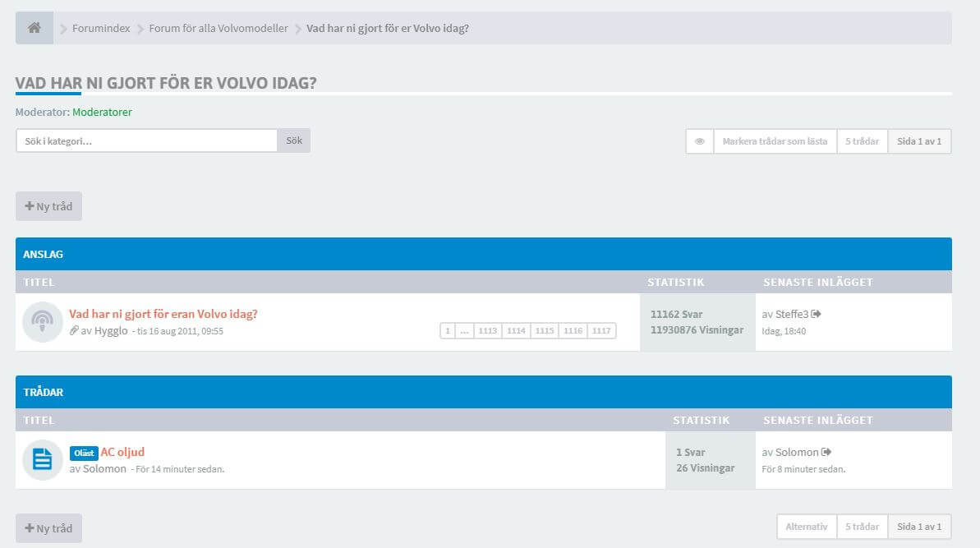
Task: Click '1 Svar' statistic for AC oljud
Action: tap(691, 453)
